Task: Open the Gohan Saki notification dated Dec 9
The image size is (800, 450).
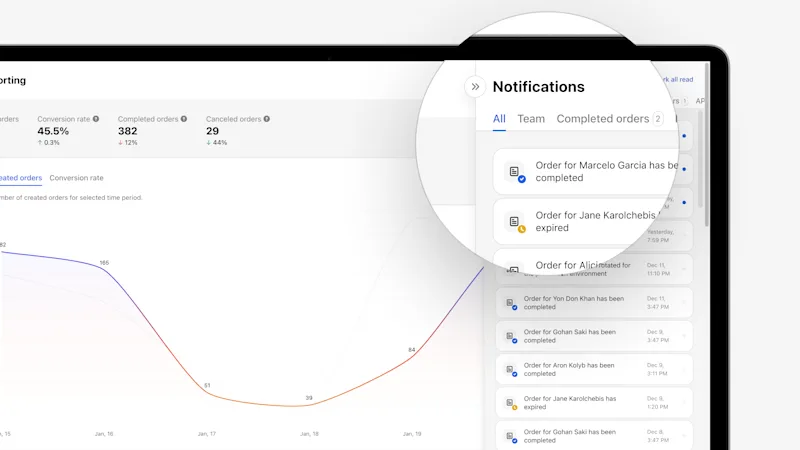Action: tap(594, 336)
